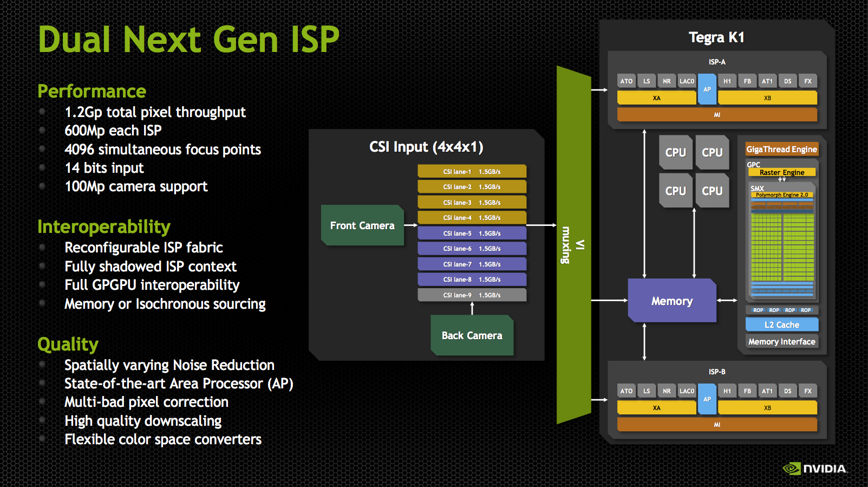Image resolution: width=868 pixels, height=487 pixels.
Task: Click 'High quality downscaling' line
Action: click(143, 421)
